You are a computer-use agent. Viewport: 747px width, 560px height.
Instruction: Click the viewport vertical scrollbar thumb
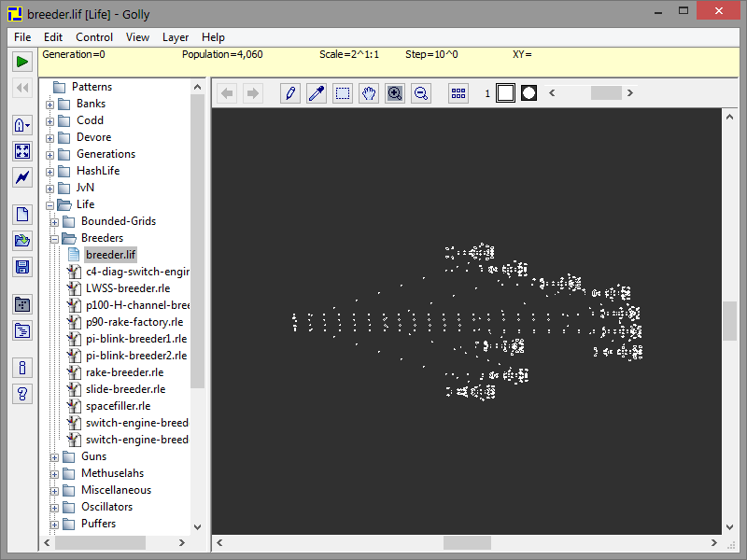[x=729, y=320]
